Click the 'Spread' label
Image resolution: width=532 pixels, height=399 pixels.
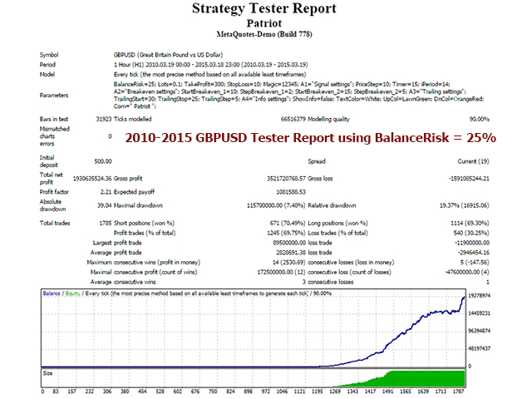click(x=317, y=161)
